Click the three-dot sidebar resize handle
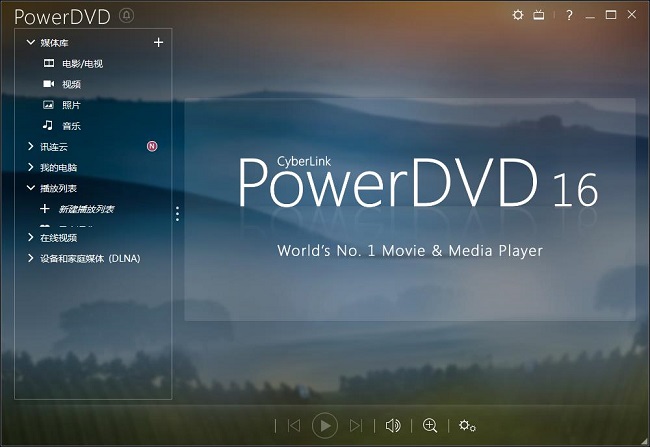Screen dimensions: 650x447 (177, 214)
